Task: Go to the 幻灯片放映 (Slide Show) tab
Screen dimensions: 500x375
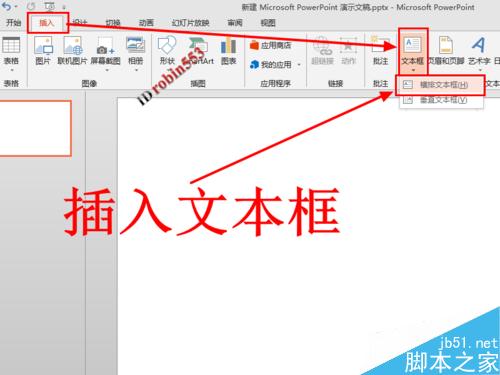Action: (190, 23)
